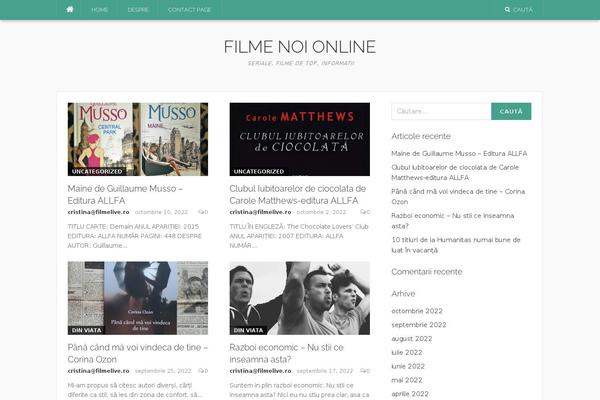Viewport: 600px width, 400px height.
Task: Click the Arhive heading
Action: (403, 294)
